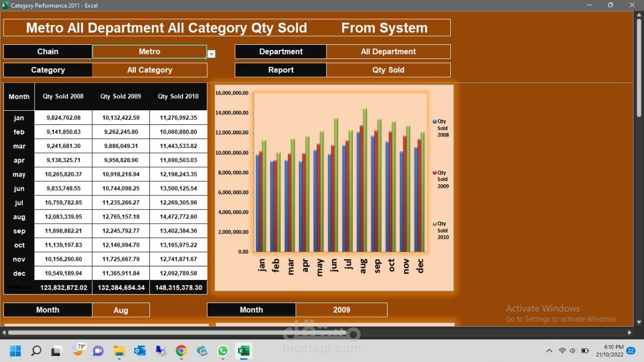644x362 pixels.
Task: Click the Report label cell
Action: [281, 70]
